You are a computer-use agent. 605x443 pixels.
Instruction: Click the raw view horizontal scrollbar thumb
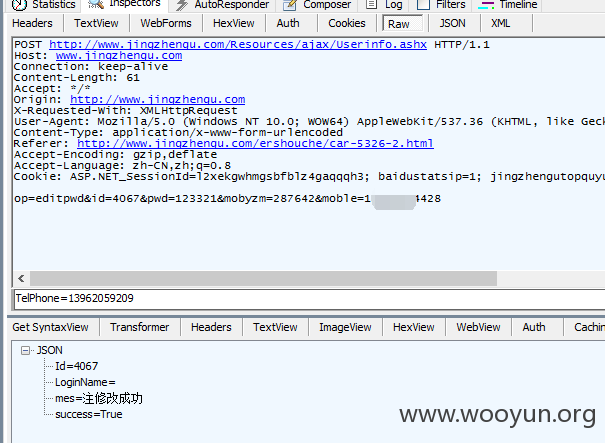click(x=264, y=278)
